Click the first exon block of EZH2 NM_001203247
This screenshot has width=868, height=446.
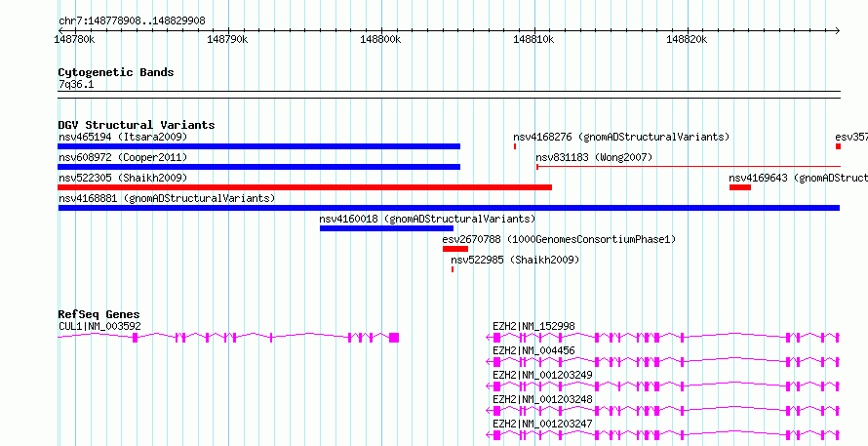[x=496, y=435]
